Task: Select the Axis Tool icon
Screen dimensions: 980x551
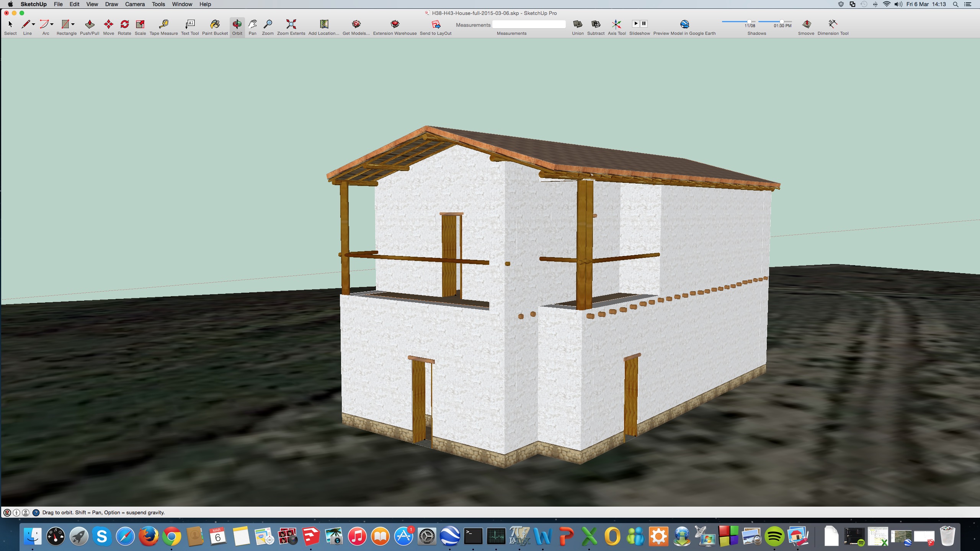Action: (616, 24)
